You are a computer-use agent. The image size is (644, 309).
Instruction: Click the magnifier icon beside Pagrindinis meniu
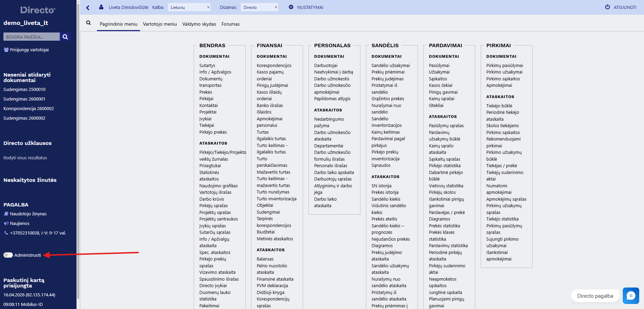tap(88, 23)
